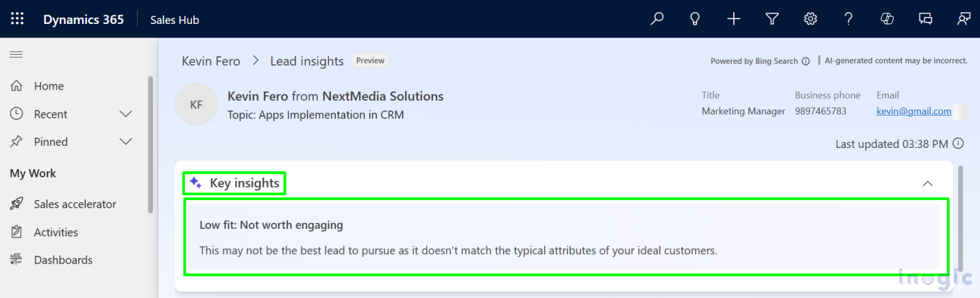Click the plus quick create icon
The height and width of the screenshot is (298, 980).
tap(734, 19)
